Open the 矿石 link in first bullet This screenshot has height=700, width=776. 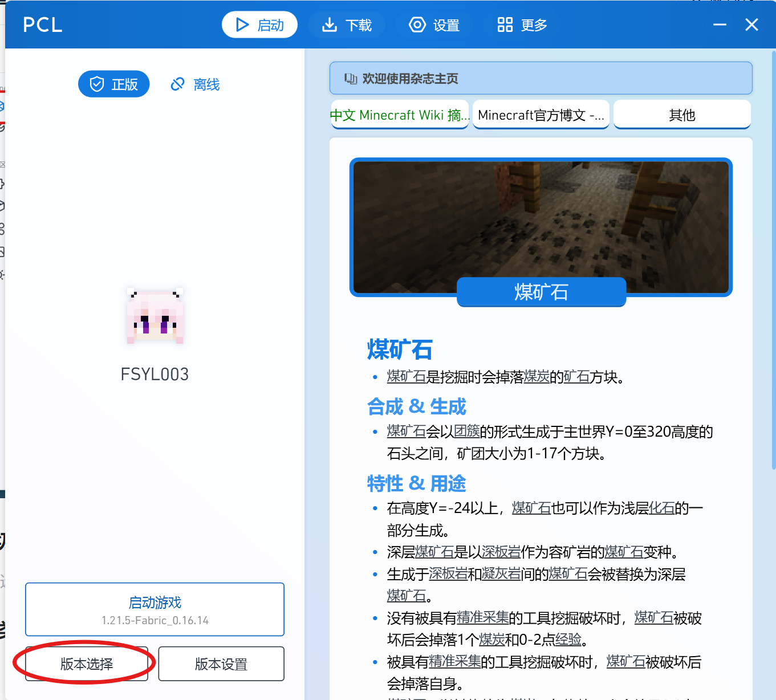tap(576, 377)
